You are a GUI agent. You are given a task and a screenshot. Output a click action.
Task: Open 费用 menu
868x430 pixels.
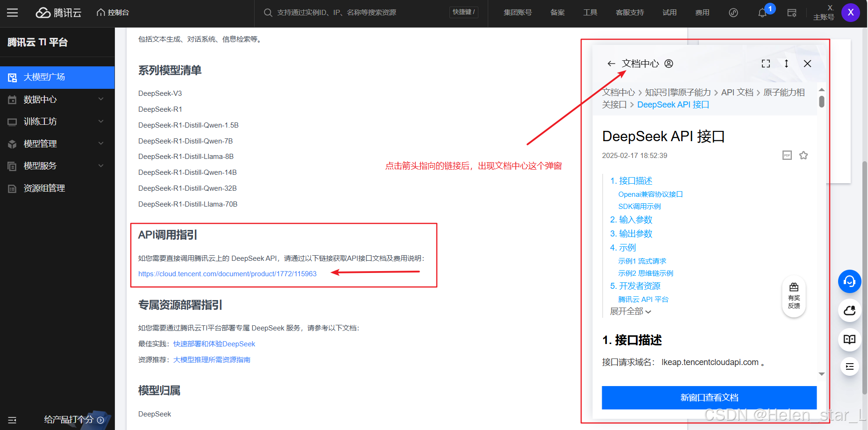coord(702,13)
